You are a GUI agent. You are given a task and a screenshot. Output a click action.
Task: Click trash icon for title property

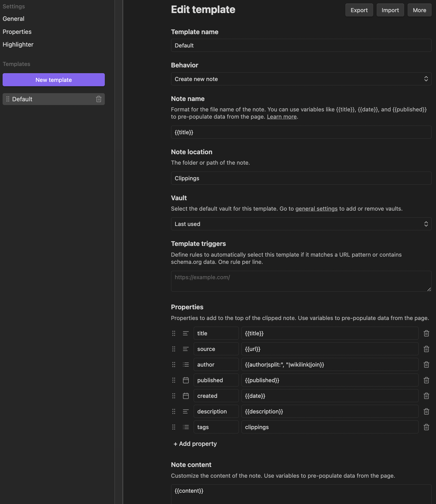point(426,333)
